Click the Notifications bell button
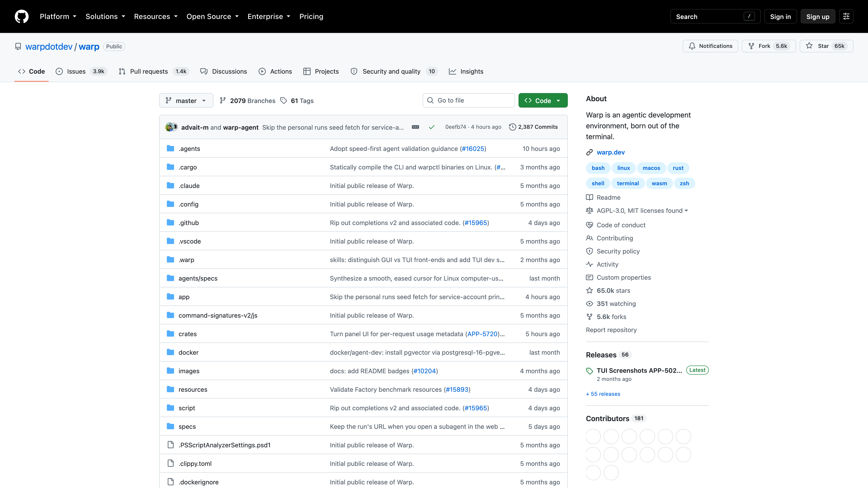This screenshot has height=488, width=868. coord(710,46)
